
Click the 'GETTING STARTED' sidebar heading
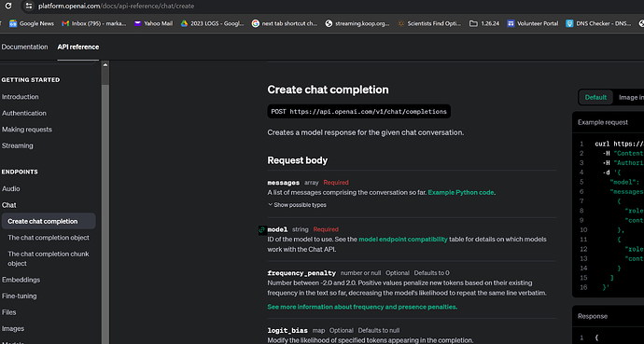31,80
